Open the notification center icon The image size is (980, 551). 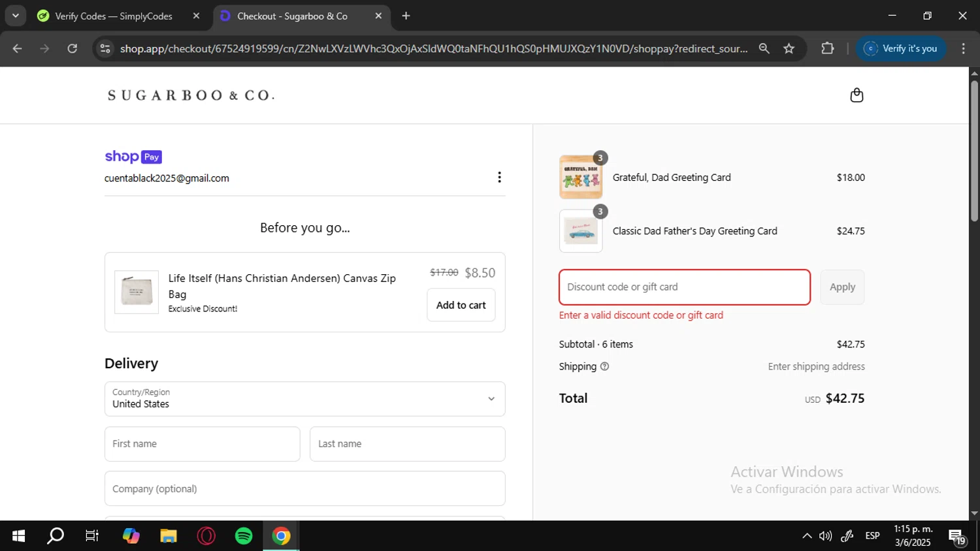pyautogui.click(x=958, y=537)
